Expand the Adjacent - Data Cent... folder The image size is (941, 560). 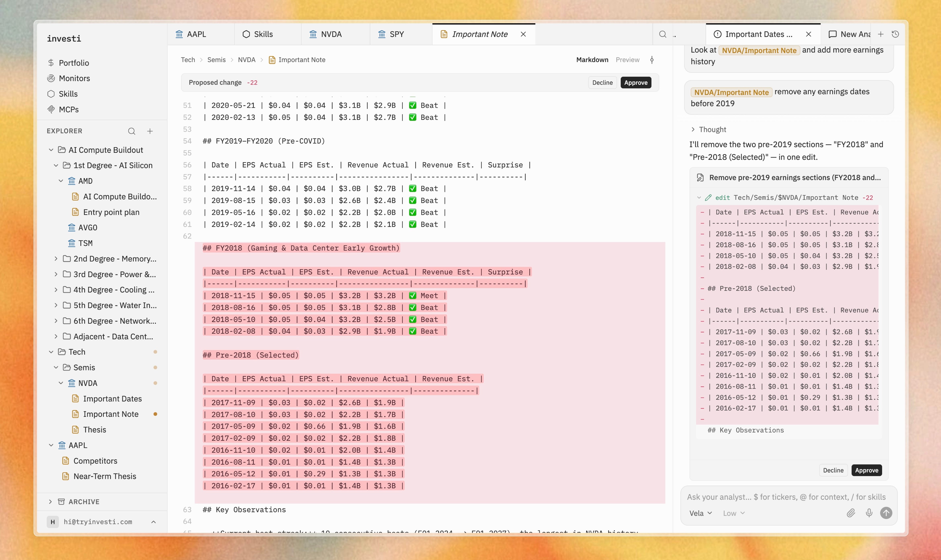56,336
